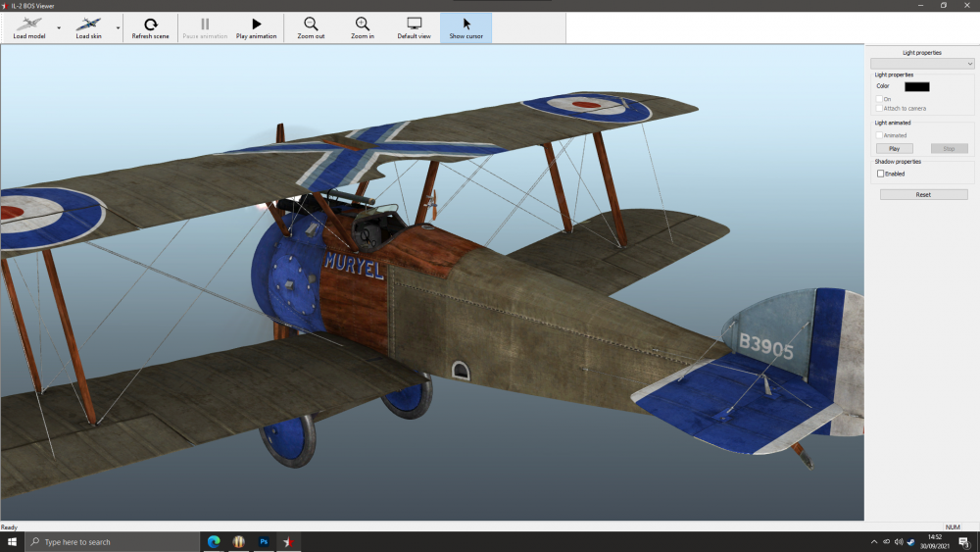Toggle the Animated light checkbox
The width and height of the screenshot is (980, 552).
(880, 135)
